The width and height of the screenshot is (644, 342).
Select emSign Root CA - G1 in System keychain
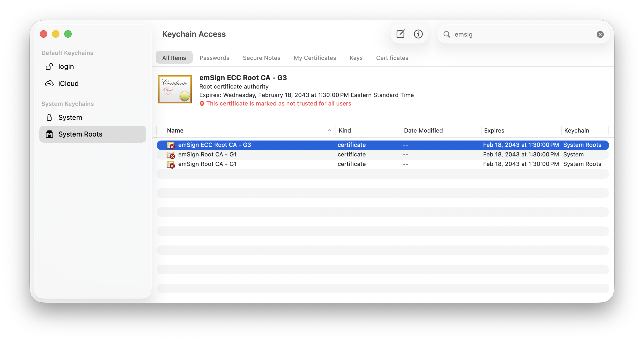[383, 155]
